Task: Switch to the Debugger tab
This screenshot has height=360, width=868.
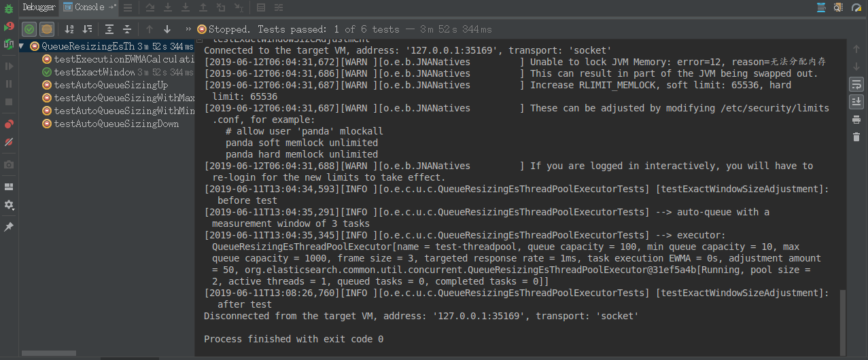Action: [x=38, y=7]
